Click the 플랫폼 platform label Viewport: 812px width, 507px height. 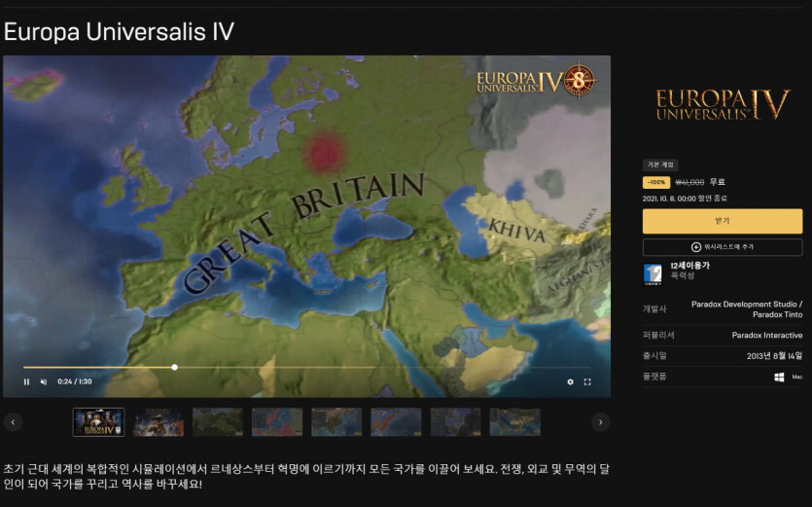pyautogui.click(x=654, y=377)
